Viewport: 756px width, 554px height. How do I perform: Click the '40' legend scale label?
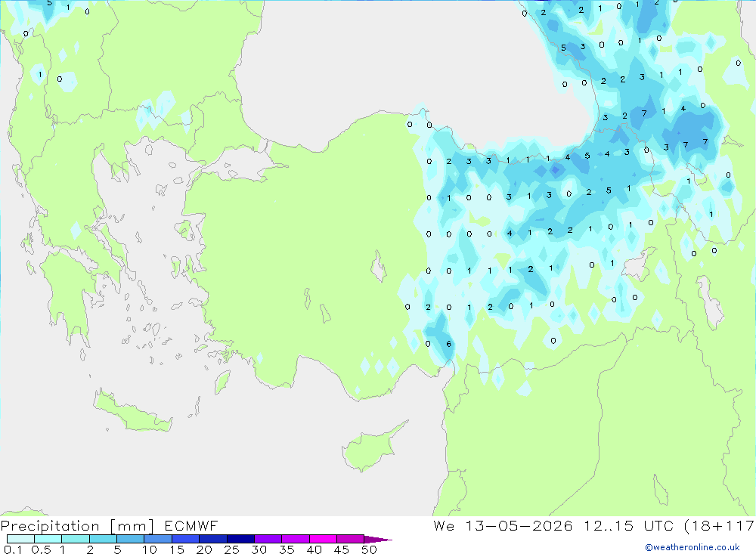(314, 549)
